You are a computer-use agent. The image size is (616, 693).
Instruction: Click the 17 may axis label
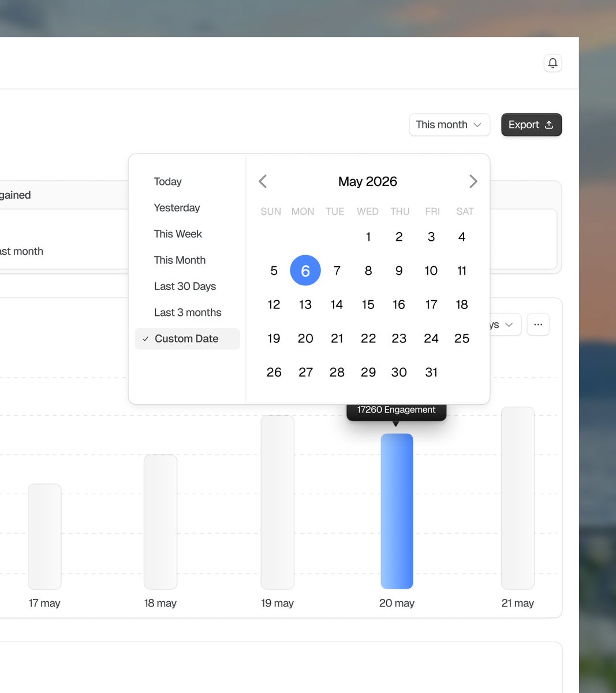point(44,603)
